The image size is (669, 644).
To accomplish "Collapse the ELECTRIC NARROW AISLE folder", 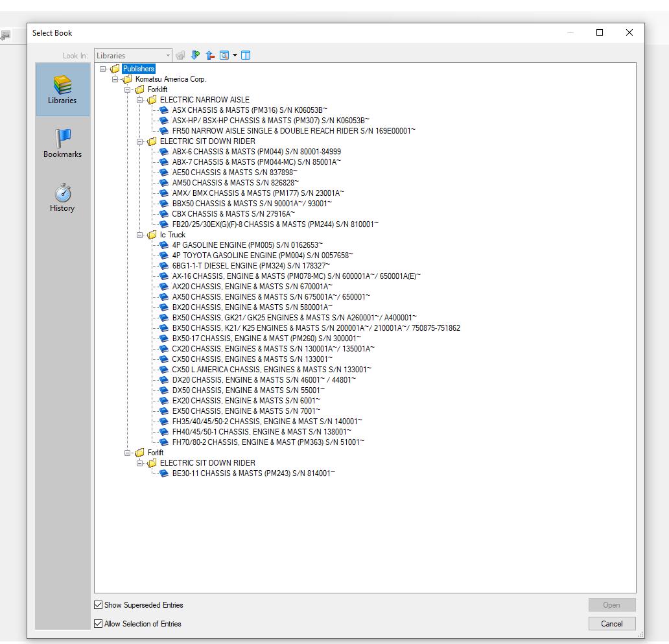I will (x=140, y=100).
